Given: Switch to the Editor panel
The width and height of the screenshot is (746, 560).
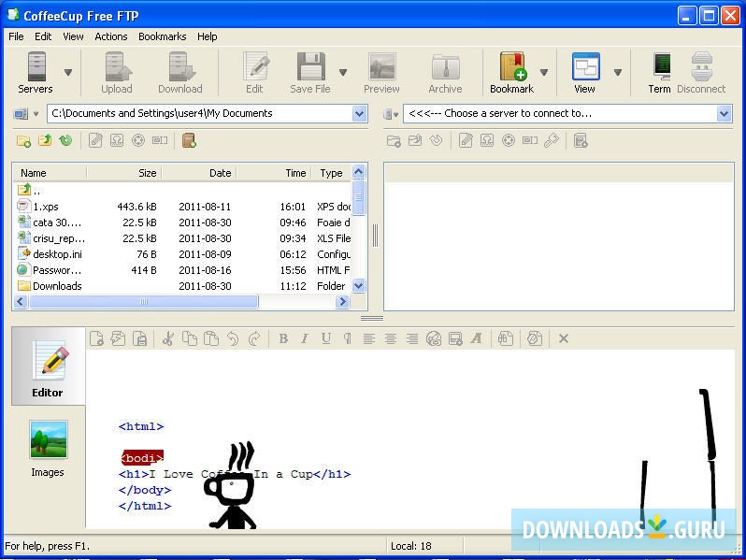Looking at the screenshot, I should click(48, 368).
